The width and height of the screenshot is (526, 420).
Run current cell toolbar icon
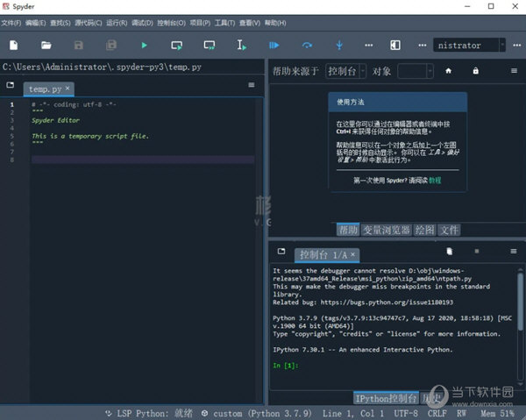point(176,45)
